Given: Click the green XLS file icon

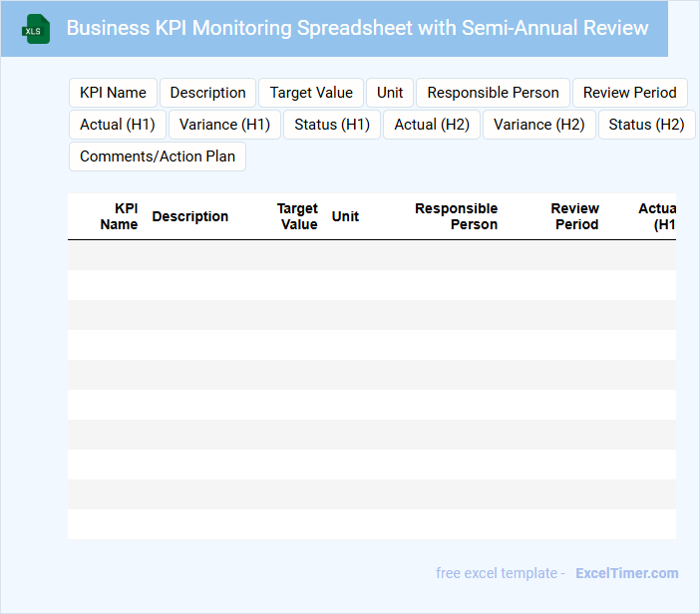Looking at the screenshot, I should click(36, 29).
